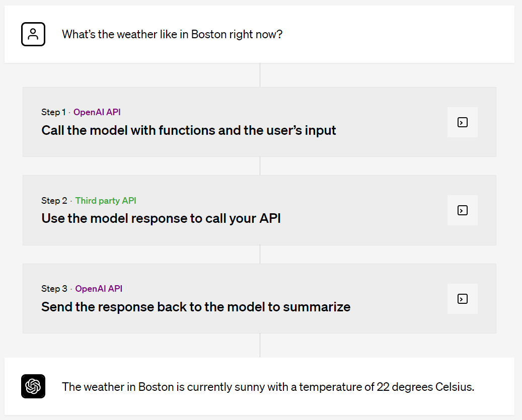Click the 'Step 3' label text
Screen dimensions: 522x420
(x=54, y=289)
